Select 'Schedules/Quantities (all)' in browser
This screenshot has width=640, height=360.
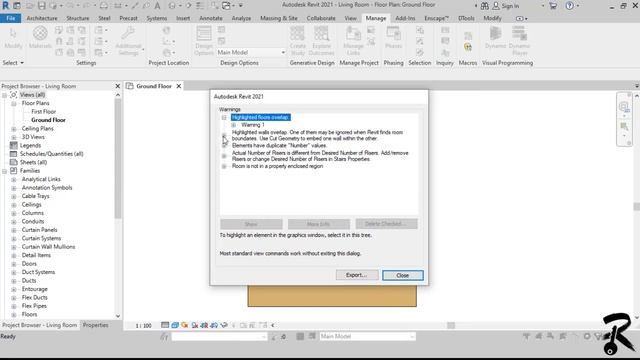(51, 154)
